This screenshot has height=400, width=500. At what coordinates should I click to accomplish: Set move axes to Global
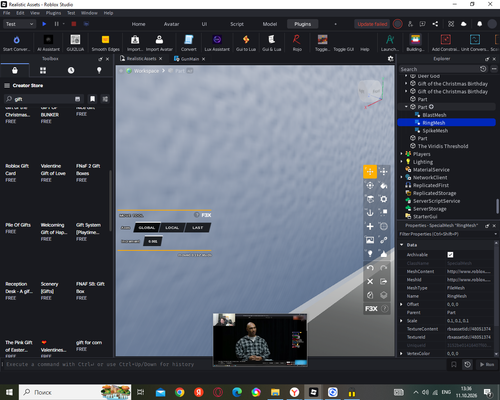tap(147, 228)
